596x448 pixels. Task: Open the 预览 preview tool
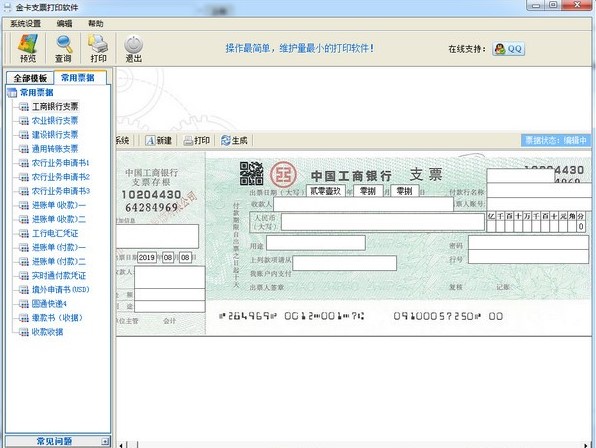pyautogui.click(x=28, y=48)
